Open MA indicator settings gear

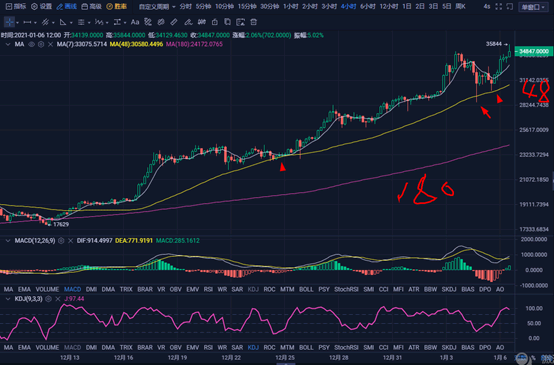pos(41,44)
